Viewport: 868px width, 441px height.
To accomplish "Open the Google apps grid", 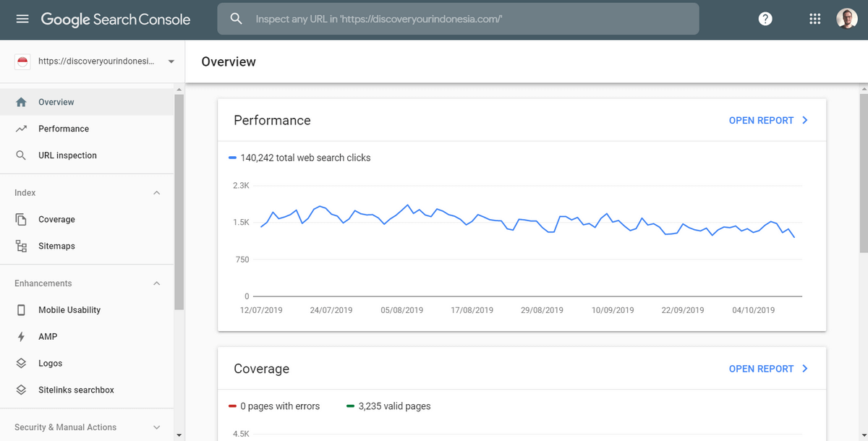I will (814, 20).
